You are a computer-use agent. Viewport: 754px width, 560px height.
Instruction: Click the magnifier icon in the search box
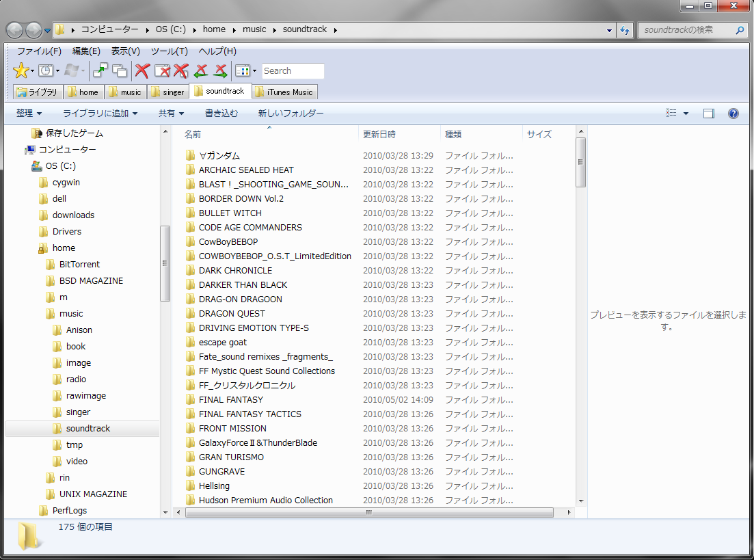tap(740, 30)
